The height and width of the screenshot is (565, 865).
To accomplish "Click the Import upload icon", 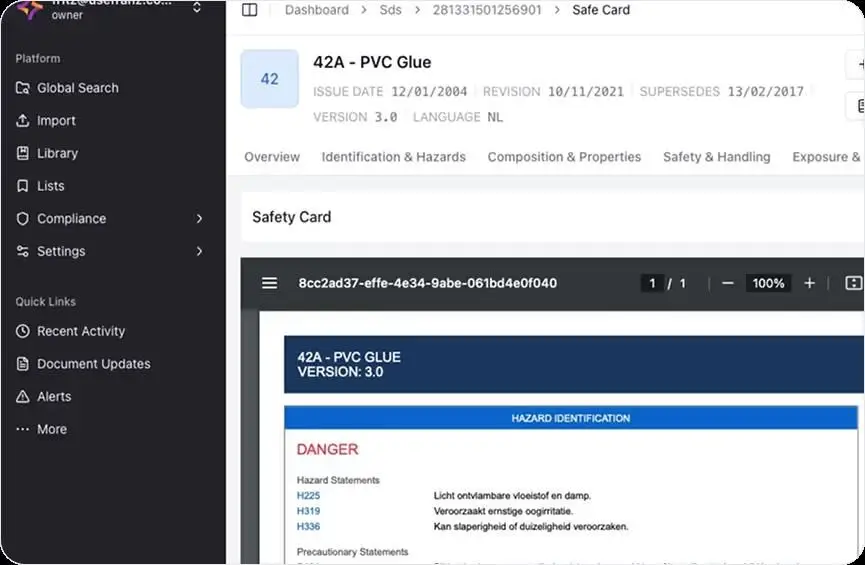I will pyautogui.click(x=23, y=121).
